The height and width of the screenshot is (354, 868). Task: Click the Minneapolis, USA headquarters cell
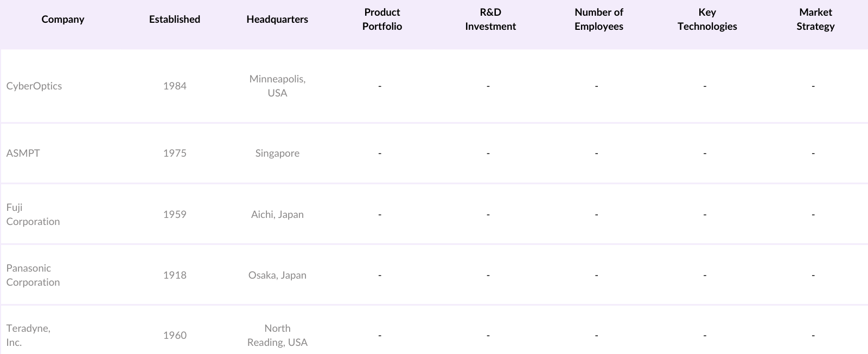(277, 86)
